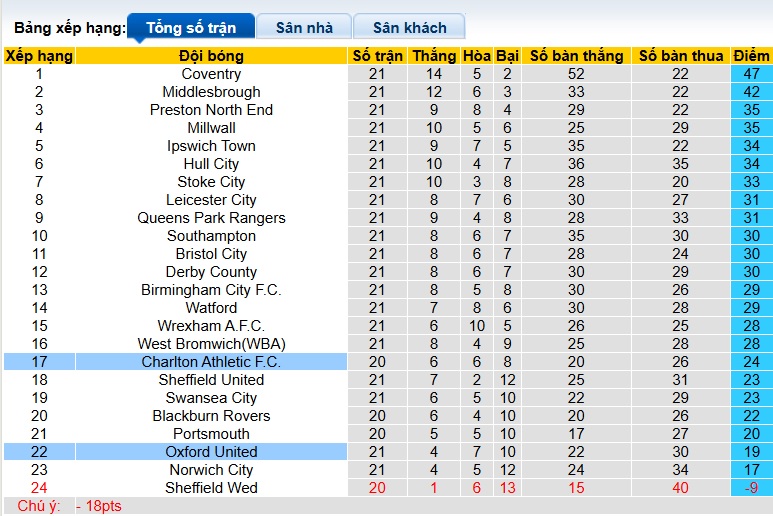Open the Middlesbrough team link

(211, 92)
